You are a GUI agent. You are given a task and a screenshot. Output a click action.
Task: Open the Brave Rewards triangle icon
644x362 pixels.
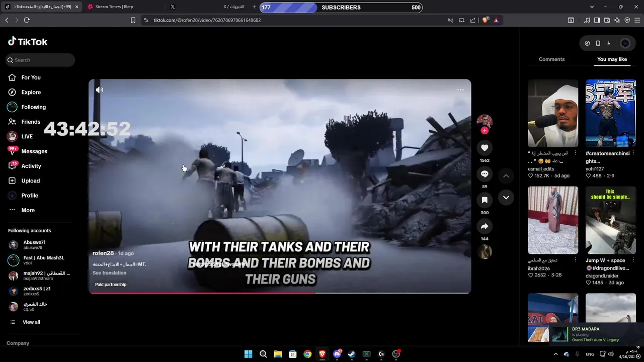[x=496, y=20]
